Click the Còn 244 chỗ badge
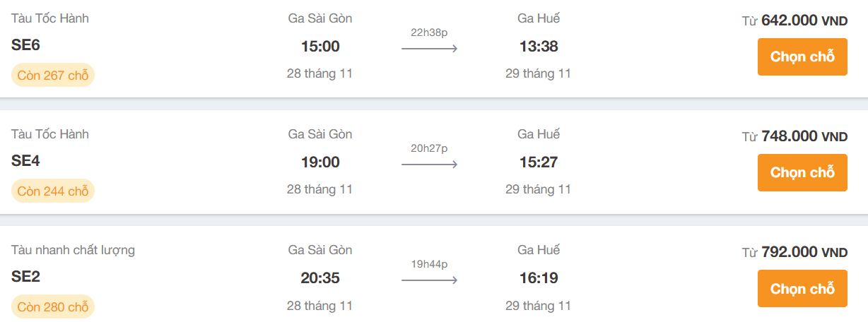 53,191
